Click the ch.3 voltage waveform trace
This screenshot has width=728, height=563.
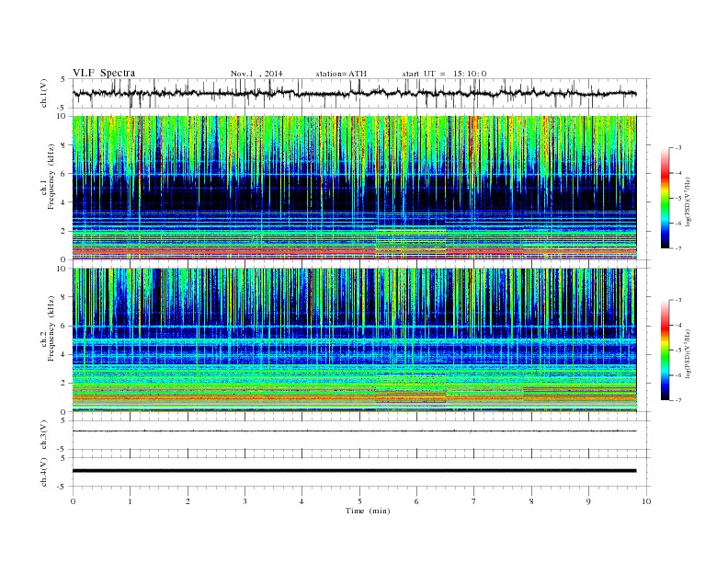[354, 431]
